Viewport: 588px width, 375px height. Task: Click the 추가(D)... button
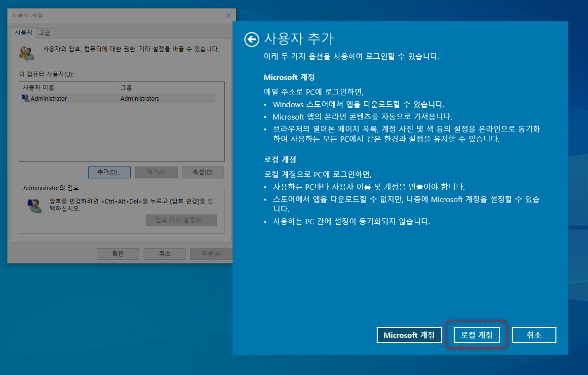110,172
